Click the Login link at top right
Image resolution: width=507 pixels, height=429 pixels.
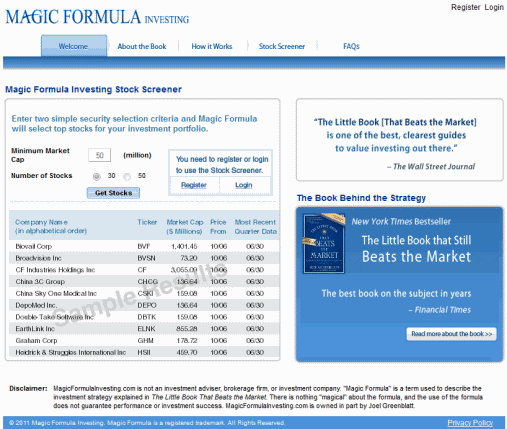click(494, 7)
